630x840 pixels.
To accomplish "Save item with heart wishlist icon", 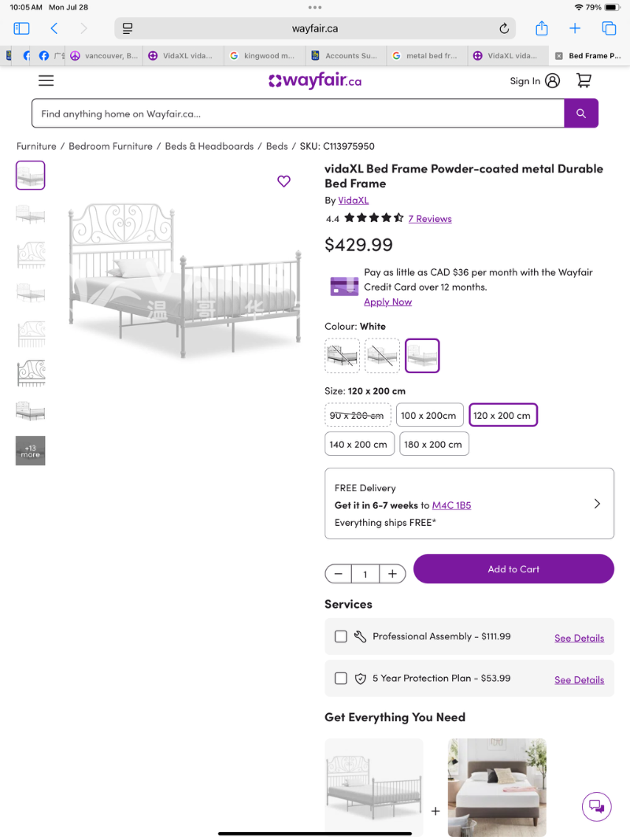I will (283, 181).
